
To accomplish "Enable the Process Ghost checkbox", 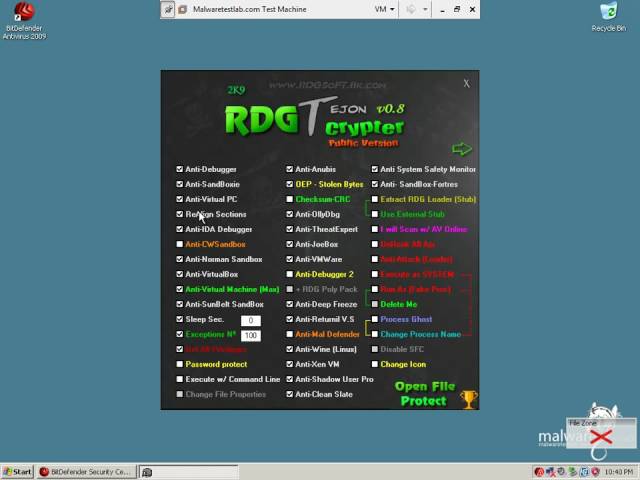I will pyautogui.click(x=375, y=319).
